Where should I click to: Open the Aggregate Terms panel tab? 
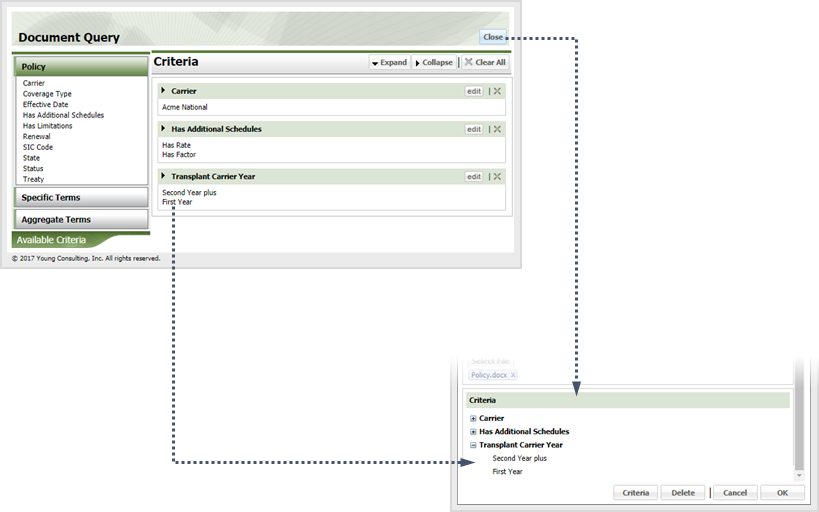tap(80, 220)
